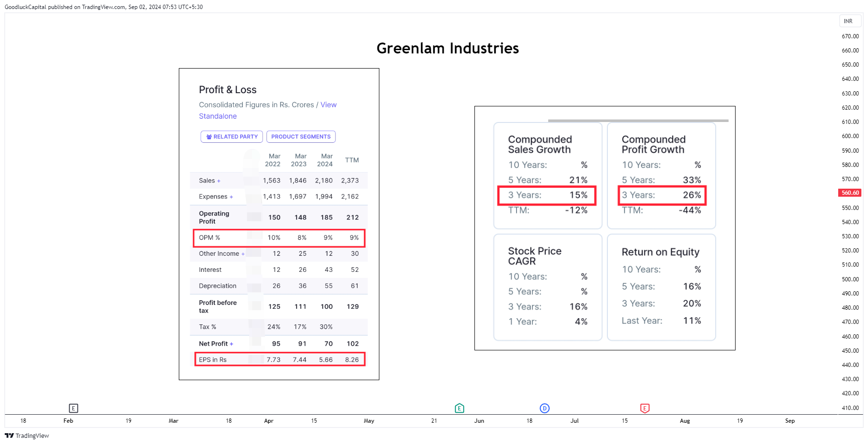868x444 pixels.
Task: Click the 670.00 price axis label
Action: tap(850, 36)
